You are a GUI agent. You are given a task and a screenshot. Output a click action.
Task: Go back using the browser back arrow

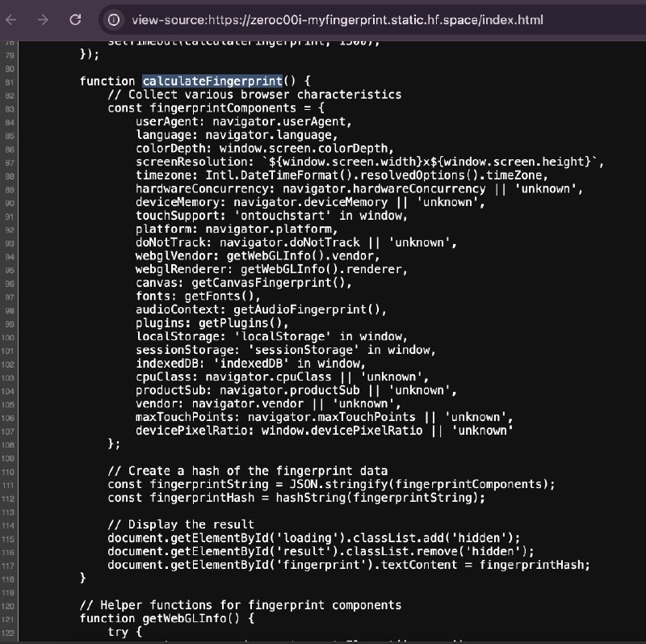(15, 19)
